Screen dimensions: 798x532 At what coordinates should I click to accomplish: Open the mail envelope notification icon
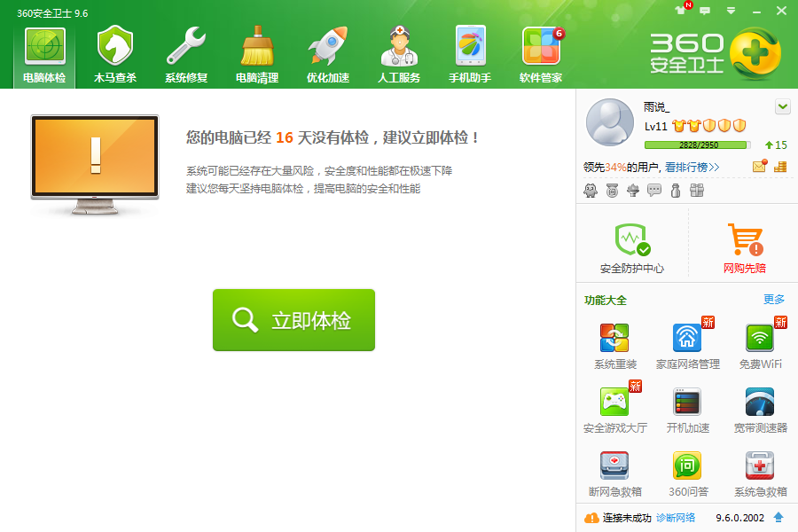(759, 166)
